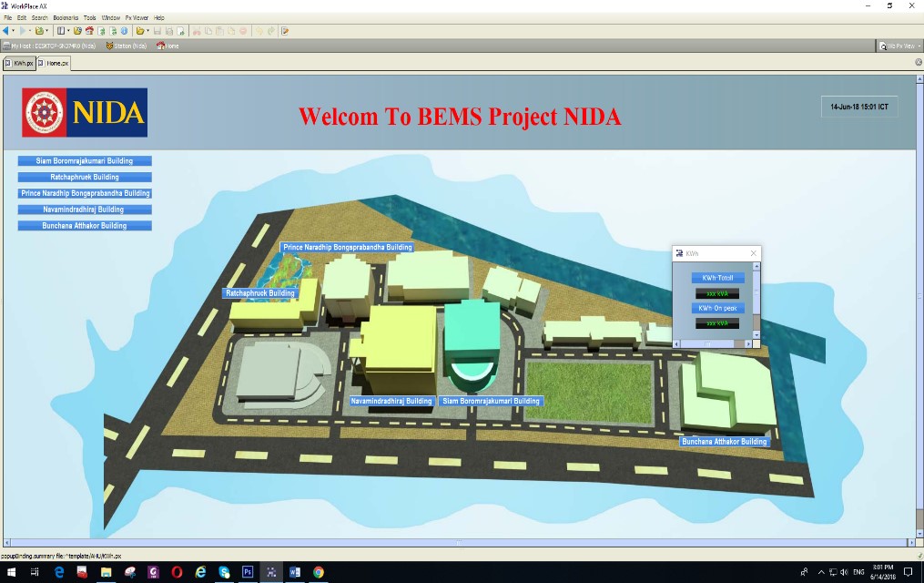The height and width of the screenshot is (583, 924).
Task: Click the Open folder icon in toolbar
Action: pyautogui.click(x=139, y=31)
